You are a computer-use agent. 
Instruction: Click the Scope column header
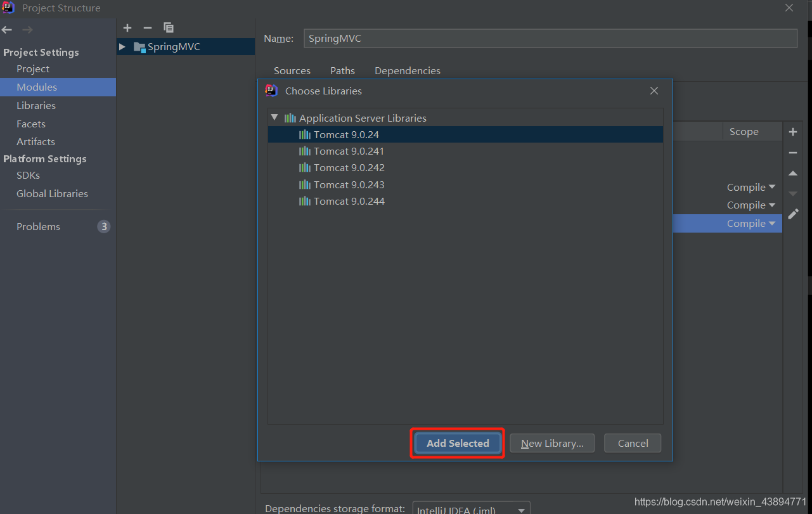[x=752, y=132]
